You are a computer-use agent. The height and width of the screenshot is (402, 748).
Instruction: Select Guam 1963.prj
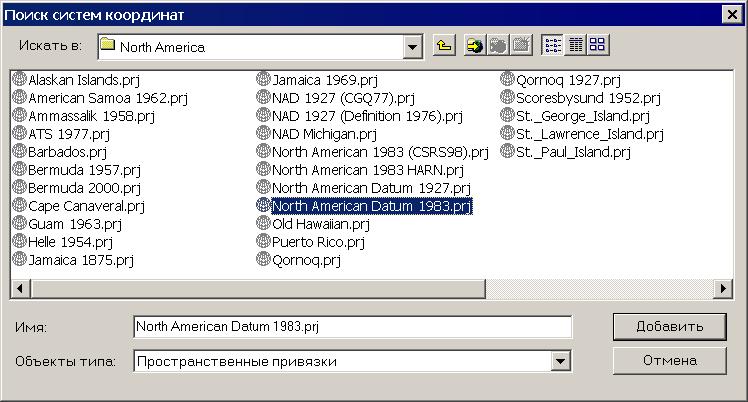[x=75, y=224]
